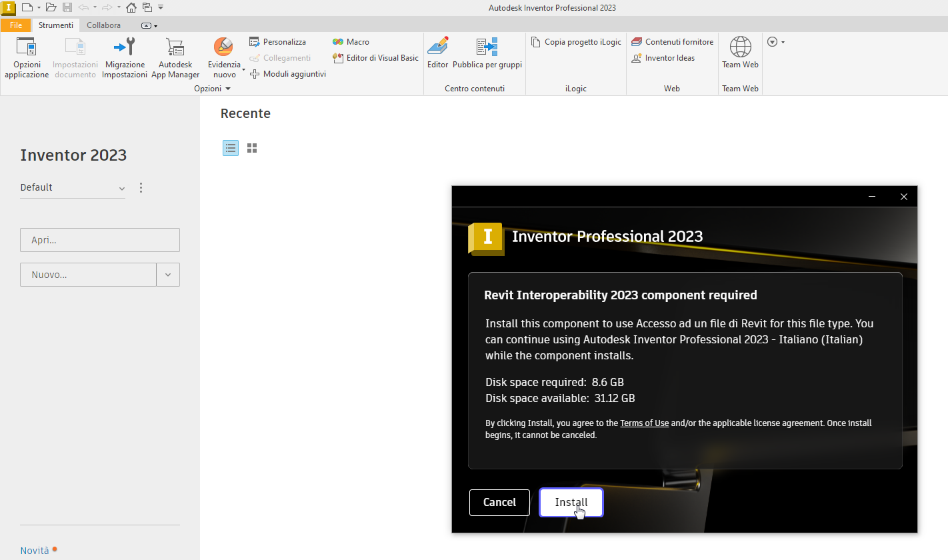Click the Inventor logo in the installer dialog
This screenshot has width=948, height=560.
point(486,238)
